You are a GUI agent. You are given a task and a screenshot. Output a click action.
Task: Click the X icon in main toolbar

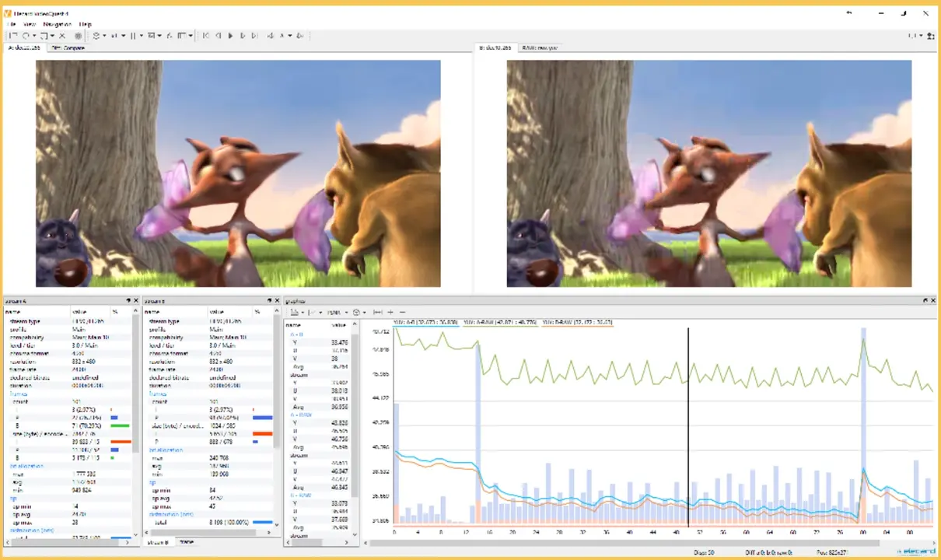(x=62, y=36)
